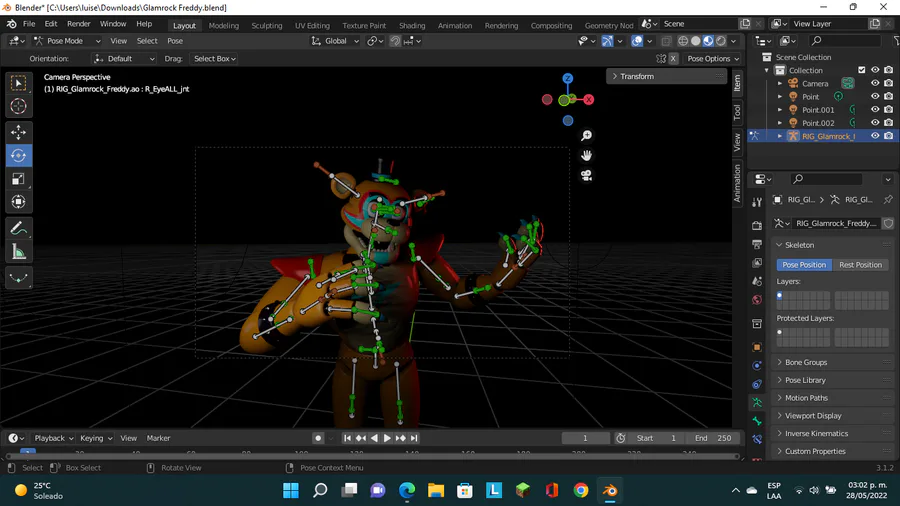Click the Z axis on navigation gizmo
This screenshot has height=506, width=900.
tap(568, 79)
